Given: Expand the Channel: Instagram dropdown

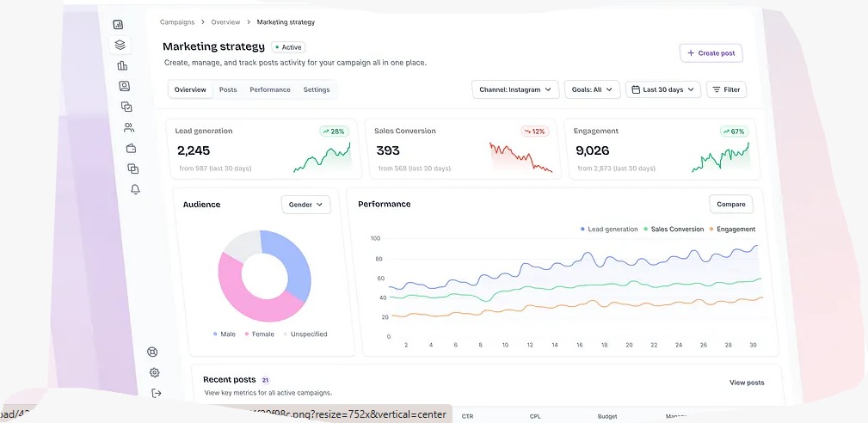Looking at the screenshot, I should (515, 89).
